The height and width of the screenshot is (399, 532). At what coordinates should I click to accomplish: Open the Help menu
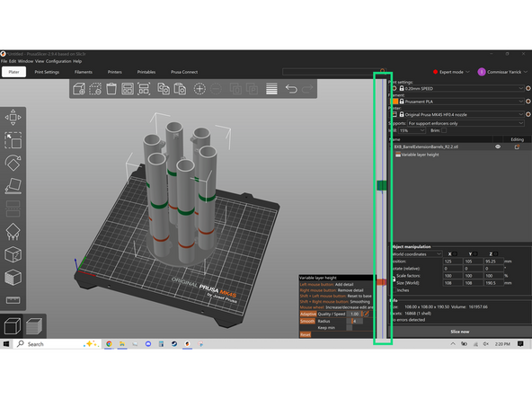pos(77,61)
